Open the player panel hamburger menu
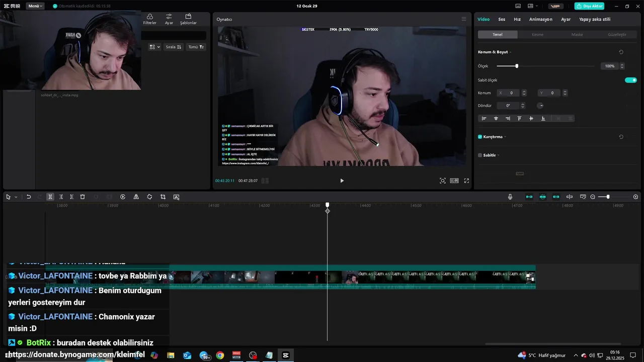The image size is (644, 362). 464,19
